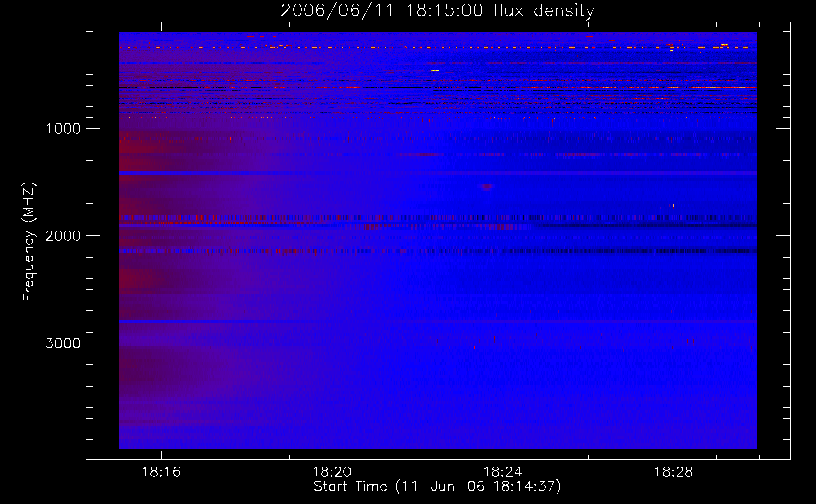Click the 18:20 time tick label

point(332,472)
